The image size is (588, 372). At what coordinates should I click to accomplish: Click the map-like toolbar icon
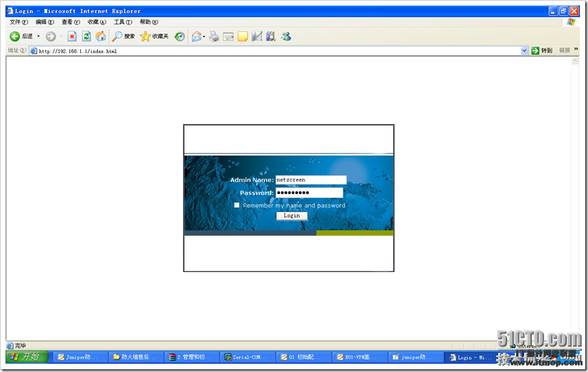point(257,36)
